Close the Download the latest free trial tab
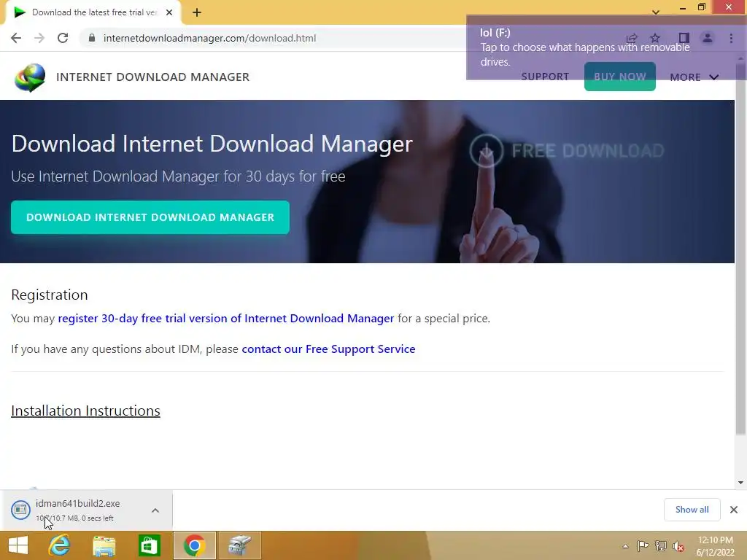 tap(169, 12)
